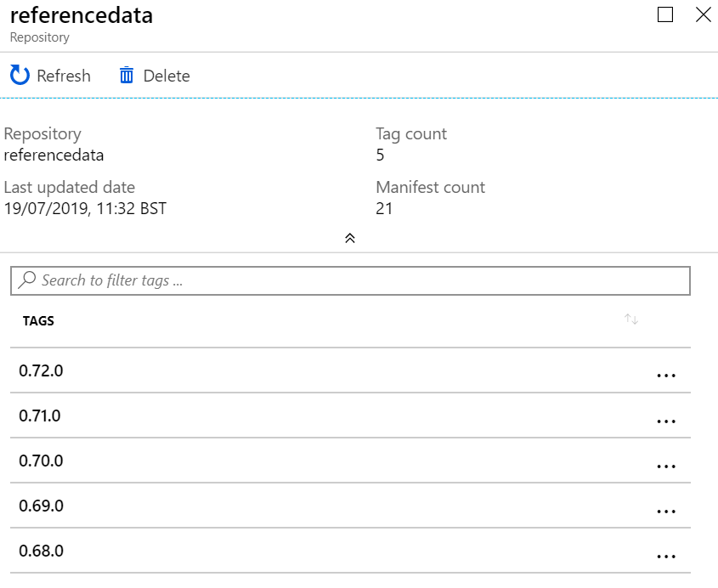Click the Refresh icon
Screen dimensions: 718x588
[16, 75]
